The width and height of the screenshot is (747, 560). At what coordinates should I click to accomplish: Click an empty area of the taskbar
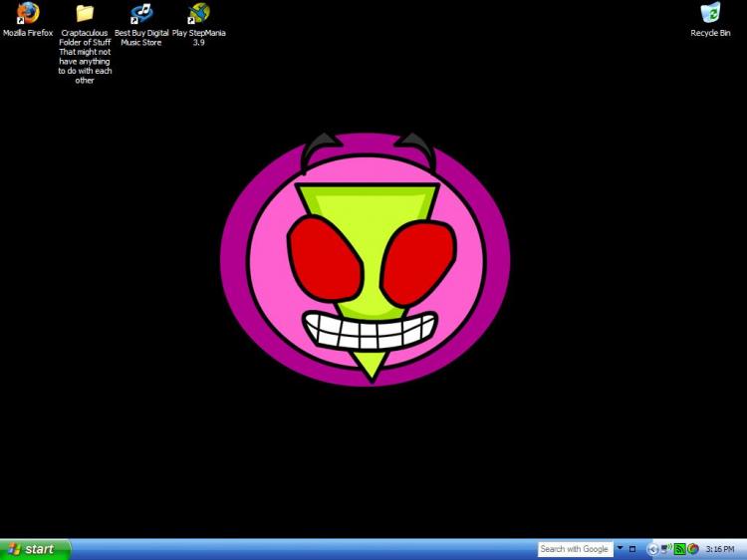coord(299,549)
